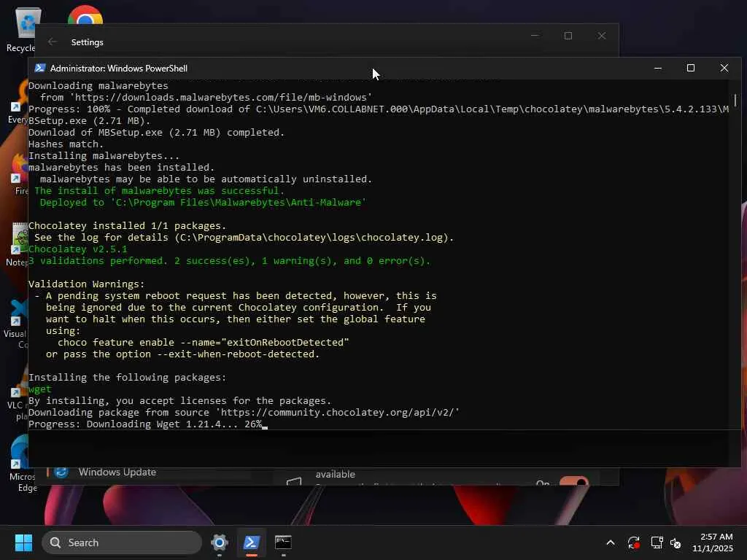Click the taskbar Search box
The width and height of the screenshot is (747, 560).
[x=122, y=542]
